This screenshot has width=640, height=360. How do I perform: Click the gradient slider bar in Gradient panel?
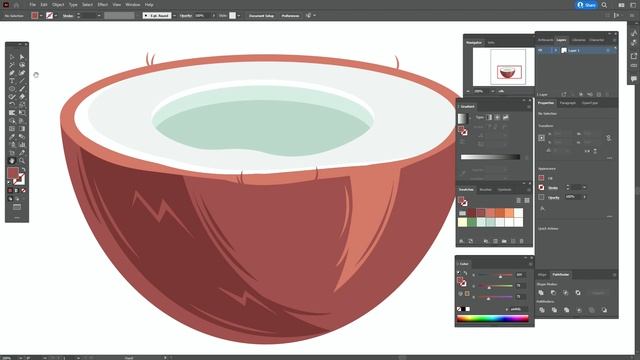pyautogui.click(x=490, y=157)
